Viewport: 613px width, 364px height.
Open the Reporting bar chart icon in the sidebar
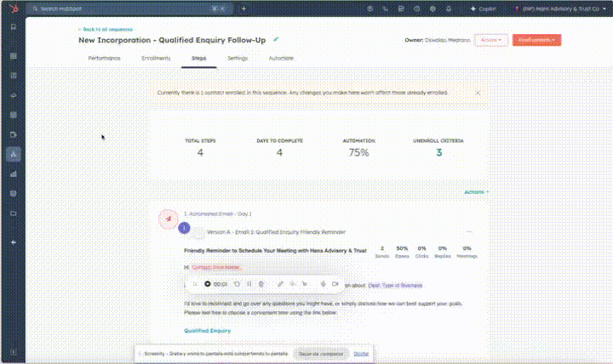[14, 173]
